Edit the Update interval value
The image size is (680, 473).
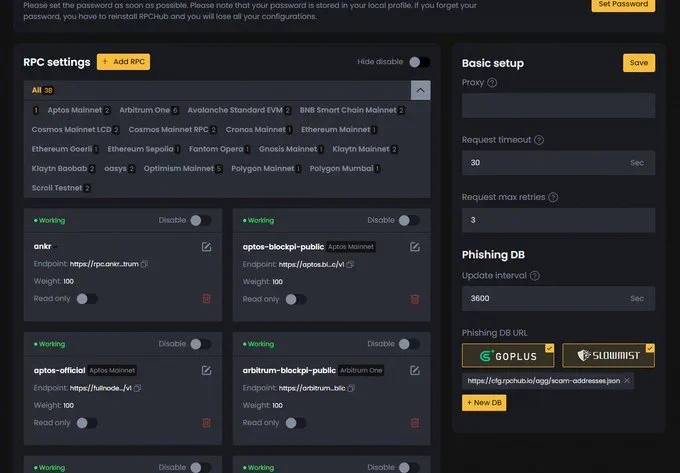click(558, 298)
